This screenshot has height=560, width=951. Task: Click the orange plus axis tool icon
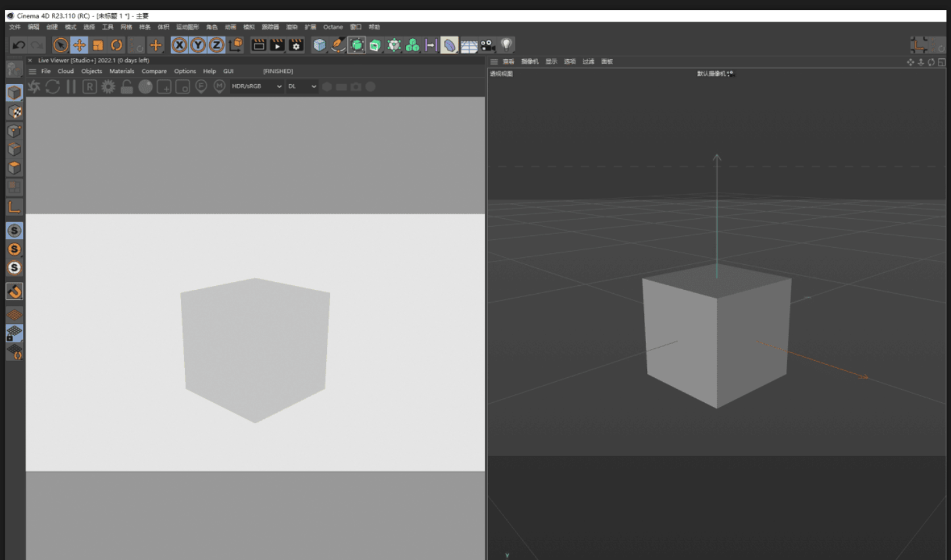point(156,45)
